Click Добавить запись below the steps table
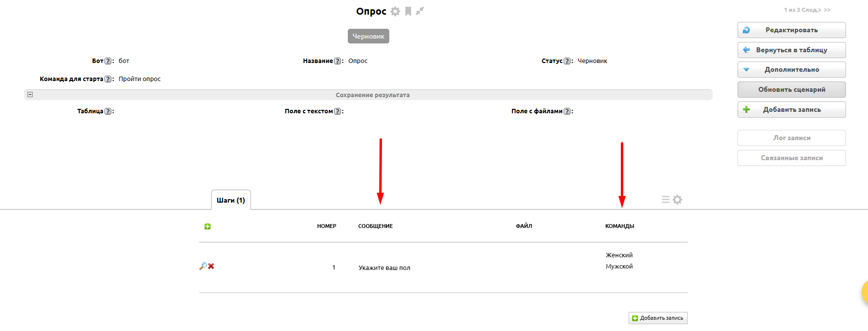The image size is (868, 331). coord(658,318)
